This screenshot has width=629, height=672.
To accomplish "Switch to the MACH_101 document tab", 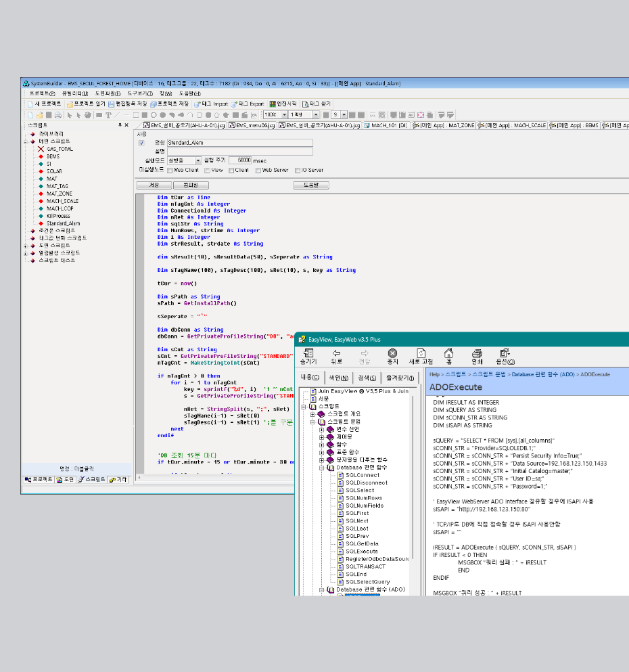I will tap(386, 125).
